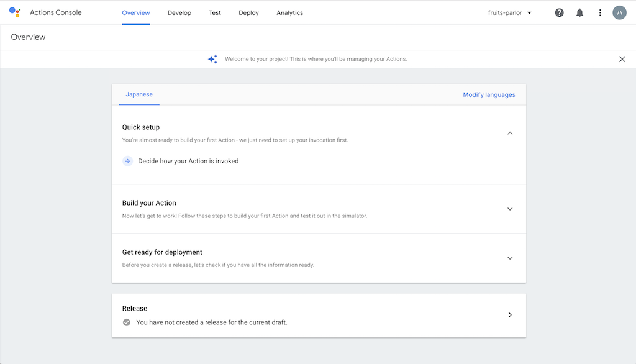The image size is (636, 364).
Task: Click the Release heading
Action: pos(135,308)
